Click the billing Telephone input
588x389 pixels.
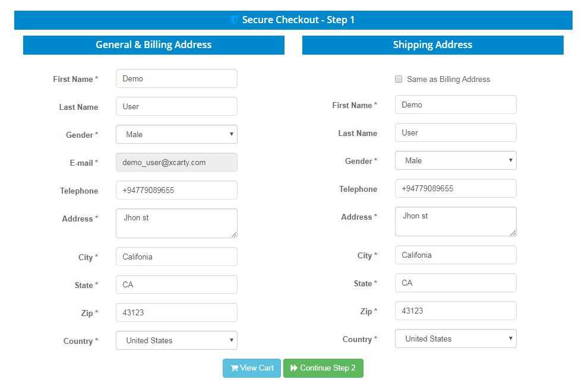[176, 190]
